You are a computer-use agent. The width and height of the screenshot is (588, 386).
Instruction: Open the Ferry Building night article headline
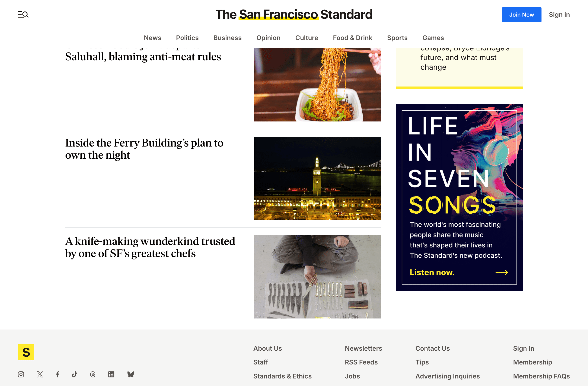144,149
